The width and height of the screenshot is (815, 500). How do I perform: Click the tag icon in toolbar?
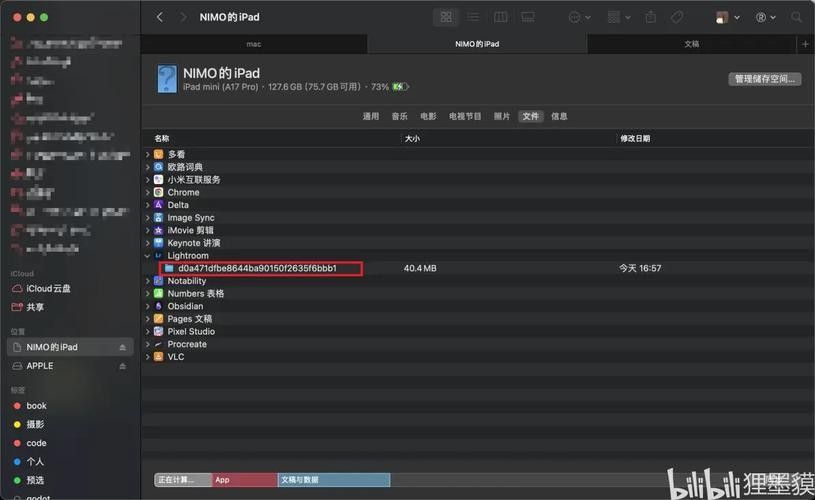pos(677,17)
